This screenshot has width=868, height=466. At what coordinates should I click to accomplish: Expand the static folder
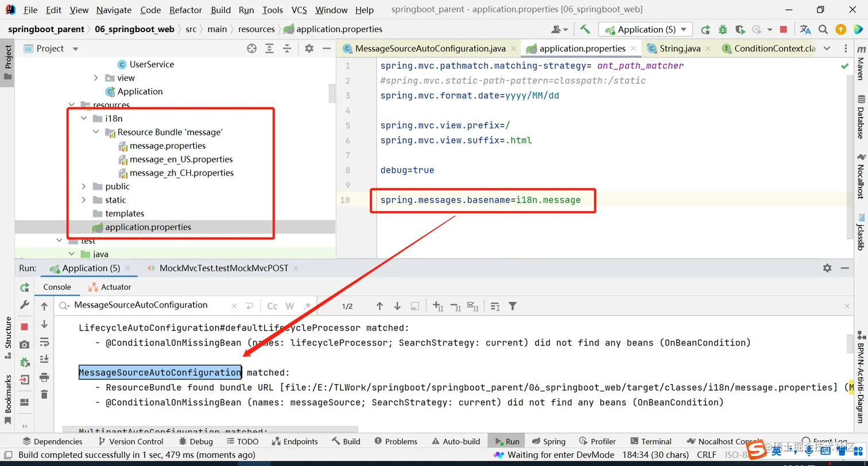coord(84,200)
